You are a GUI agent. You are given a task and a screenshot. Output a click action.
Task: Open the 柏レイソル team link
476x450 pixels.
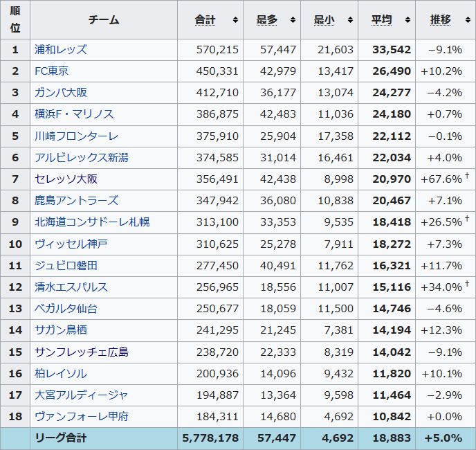pos(61,374)
